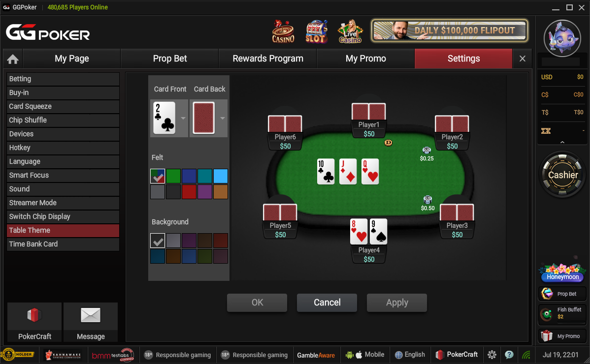Open PokerCraft from the left panel
Image resolution: width=590 pixels, height=364 pixels.
(34, 322)
